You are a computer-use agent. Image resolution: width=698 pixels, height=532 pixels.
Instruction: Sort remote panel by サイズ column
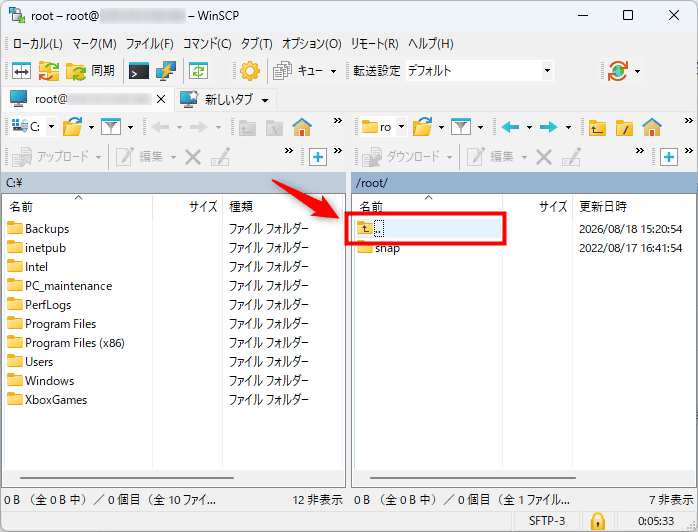tap(537, 206)
